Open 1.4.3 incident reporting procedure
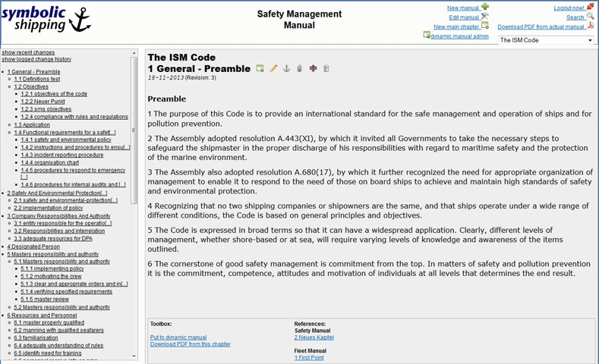Image resolution: width=599 pixels, height=364 pixels. (x=62, y=155)
